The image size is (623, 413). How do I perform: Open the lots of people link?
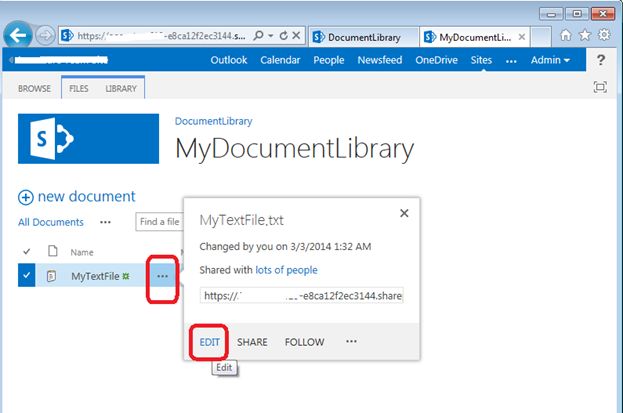point(286,270)
